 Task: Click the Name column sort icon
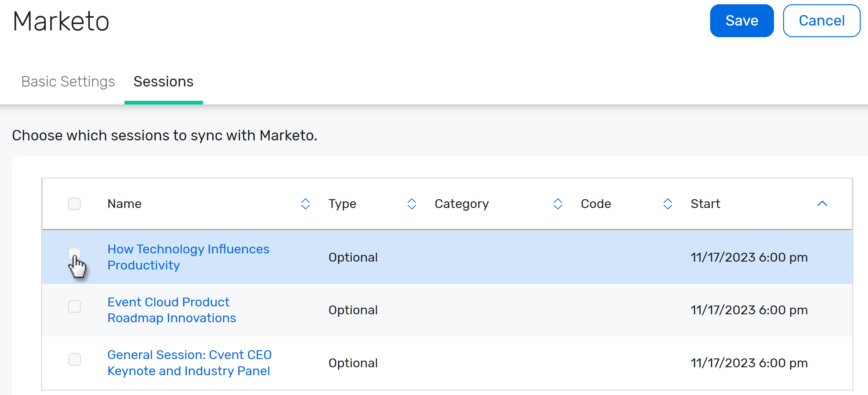click(x=305, y=203)
